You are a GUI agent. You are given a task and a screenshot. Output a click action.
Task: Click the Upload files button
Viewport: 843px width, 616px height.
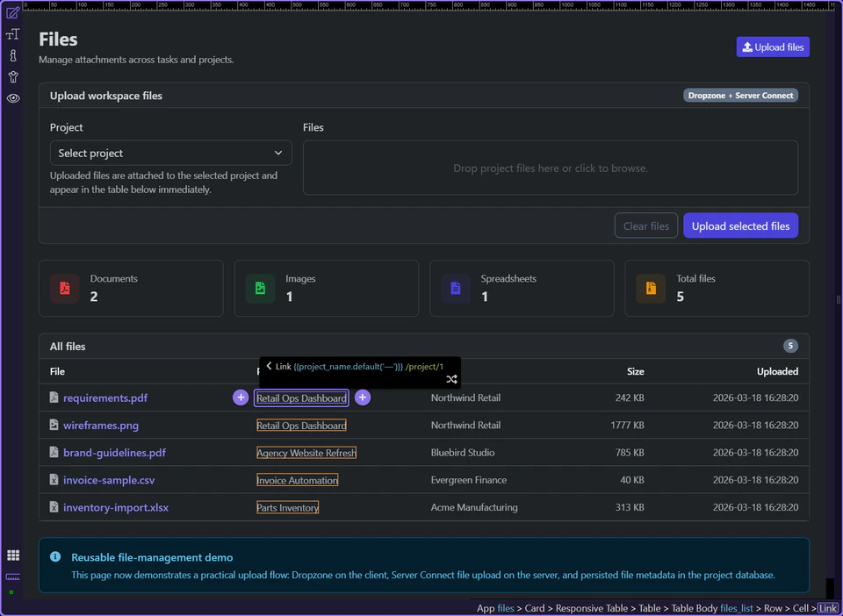point(772,47)
